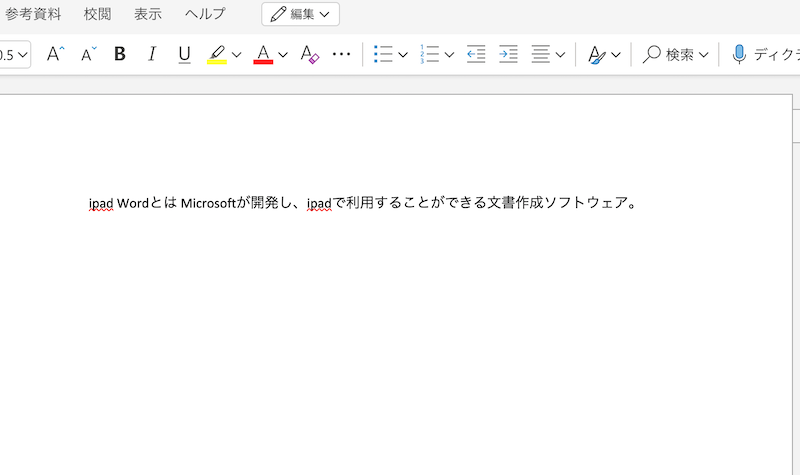Expand the highlight color options arrow
Image resolution: width=800 pixels, height=475 pixels.
[x=236, y=55]
